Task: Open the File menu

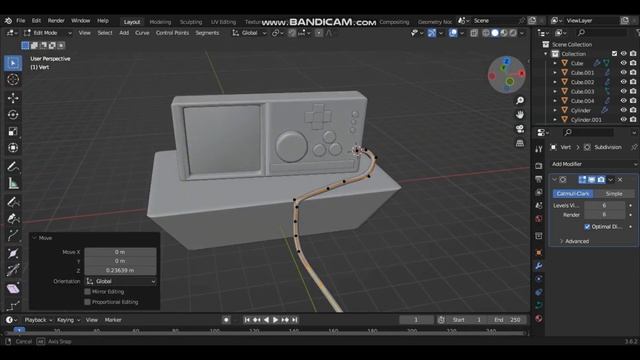Action: [x=20, y=20]
